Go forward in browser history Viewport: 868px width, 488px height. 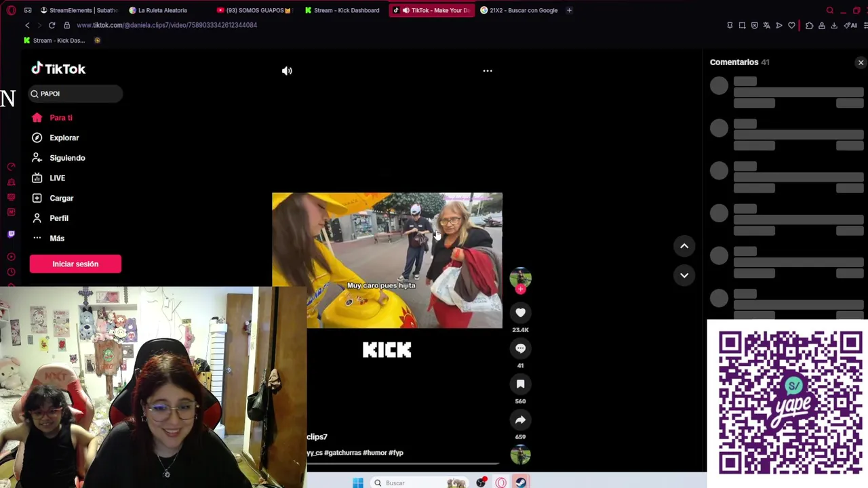click(39, 25)
